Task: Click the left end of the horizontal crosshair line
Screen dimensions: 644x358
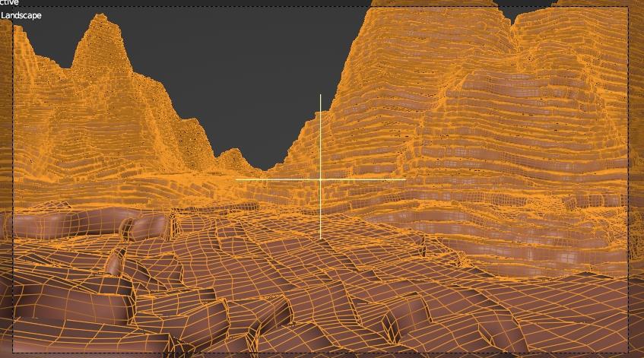Action: 236,179
